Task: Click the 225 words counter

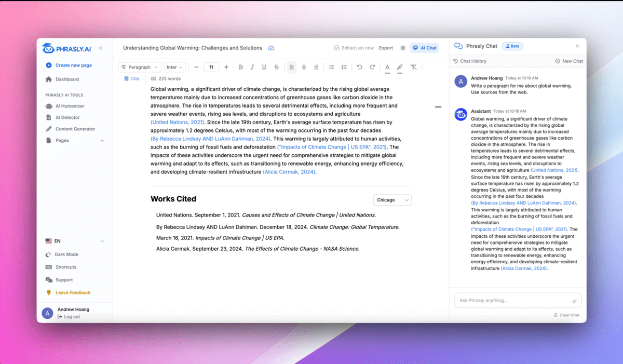Action: [x=166, y=78]
